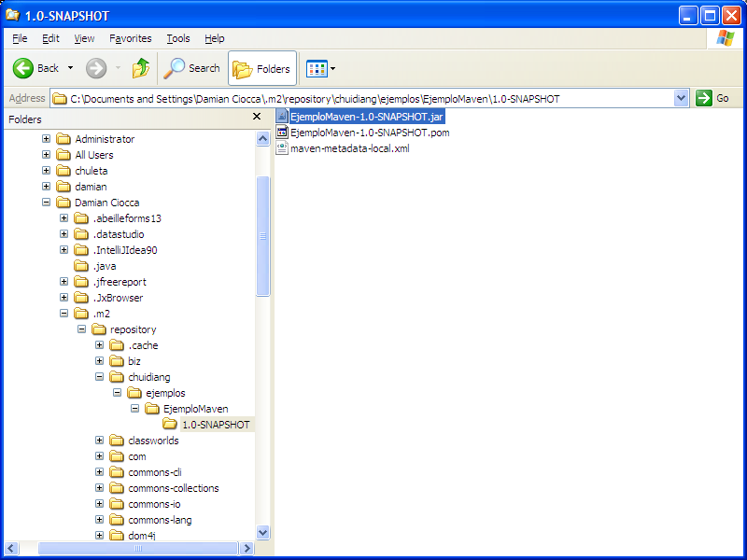Select the commons-cli folder icon

(x=117, y=472)
